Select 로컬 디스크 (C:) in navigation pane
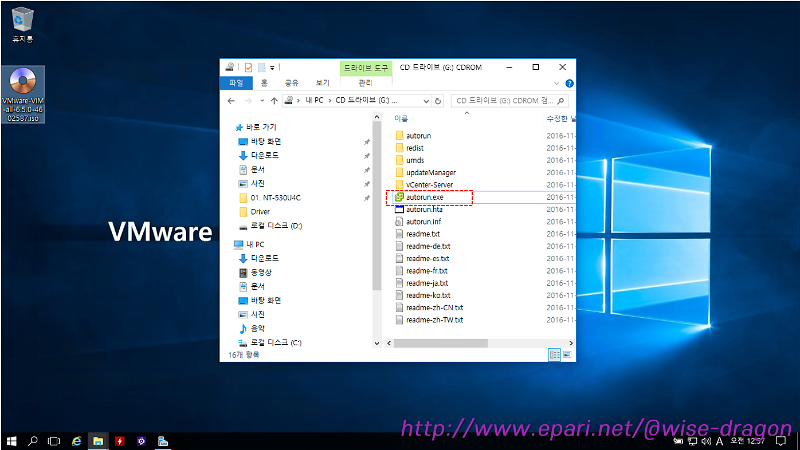 (x=276, y=342)
